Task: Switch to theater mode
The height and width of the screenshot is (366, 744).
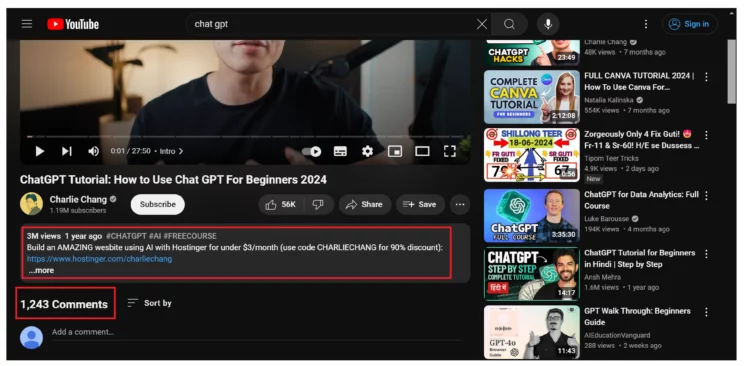Action: pos(422,151)
